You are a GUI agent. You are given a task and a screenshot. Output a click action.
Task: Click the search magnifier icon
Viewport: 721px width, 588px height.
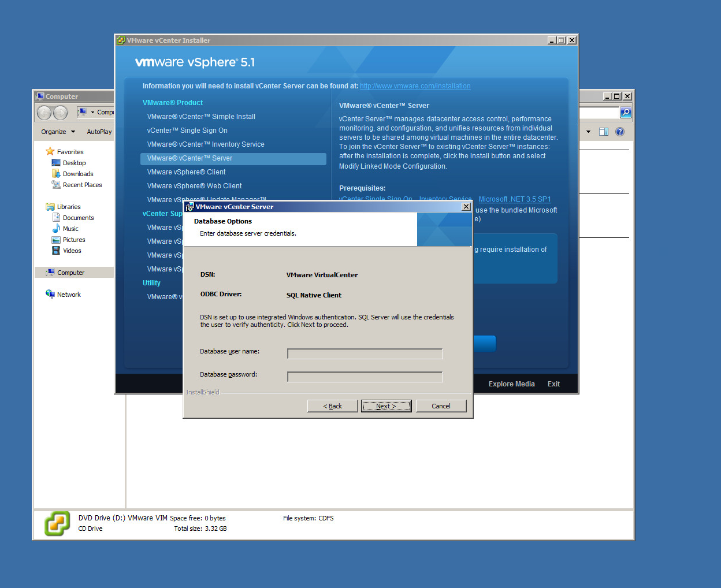(x=626, y=113)
